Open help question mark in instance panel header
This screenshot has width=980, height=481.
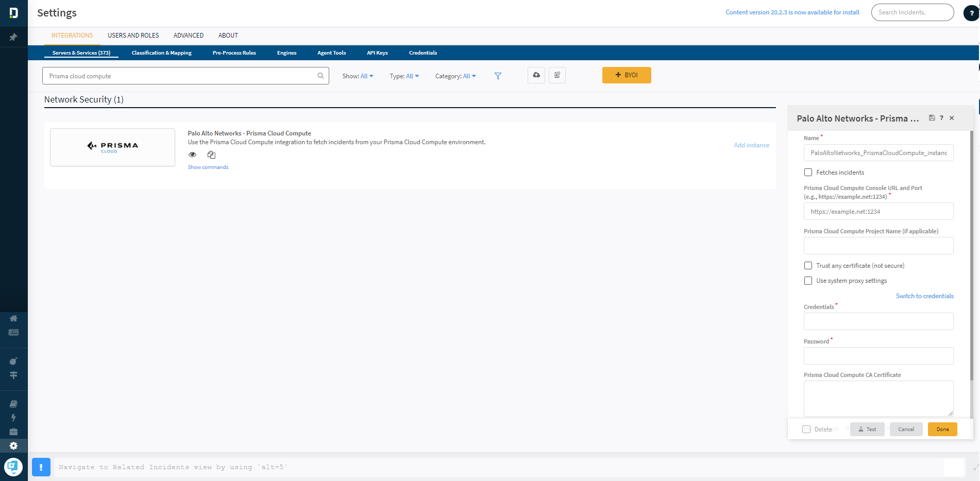click(x=941, y=118)
